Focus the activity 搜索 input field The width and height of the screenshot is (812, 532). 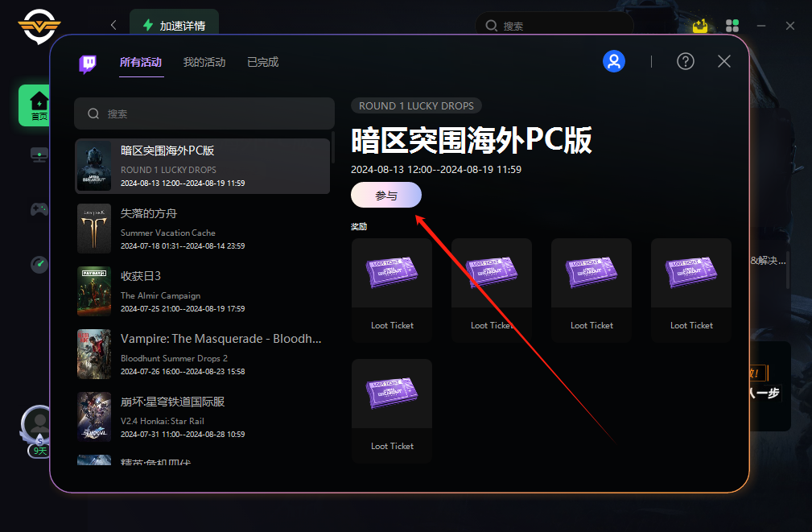click(x=204, y=113)
